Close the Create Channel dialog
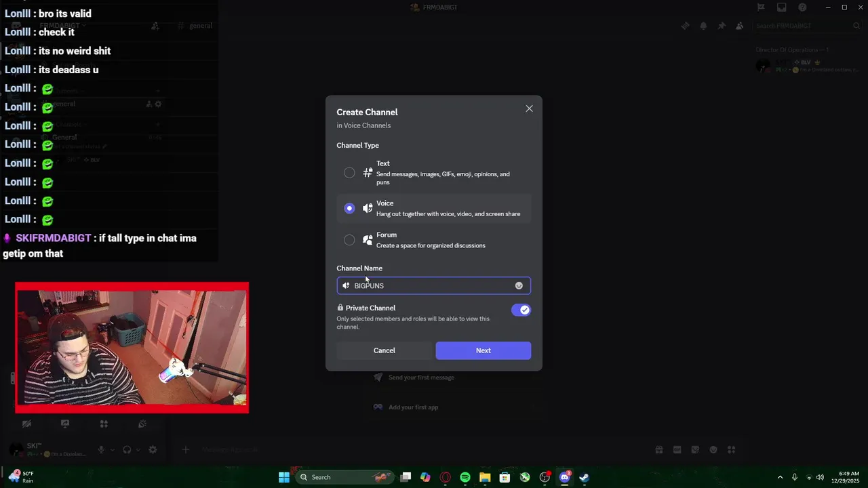868x488 pixels. pos(529,108)
